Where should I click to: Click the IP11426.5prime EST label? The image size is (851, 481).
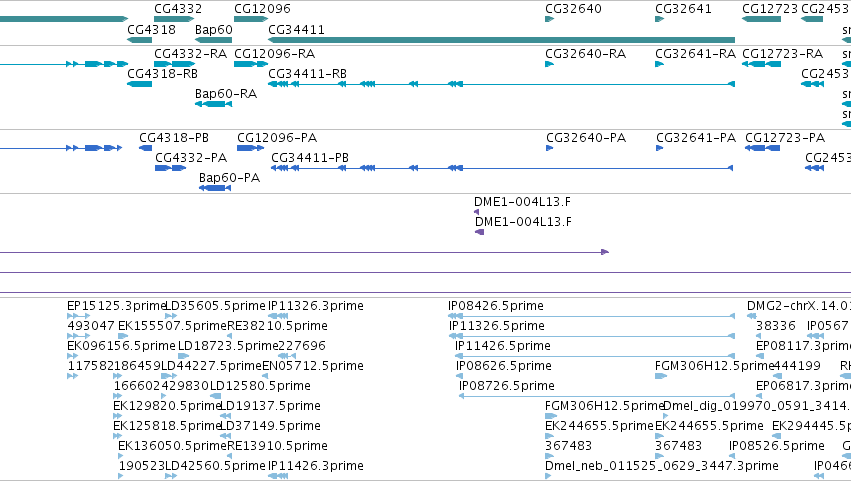point(503,346)
